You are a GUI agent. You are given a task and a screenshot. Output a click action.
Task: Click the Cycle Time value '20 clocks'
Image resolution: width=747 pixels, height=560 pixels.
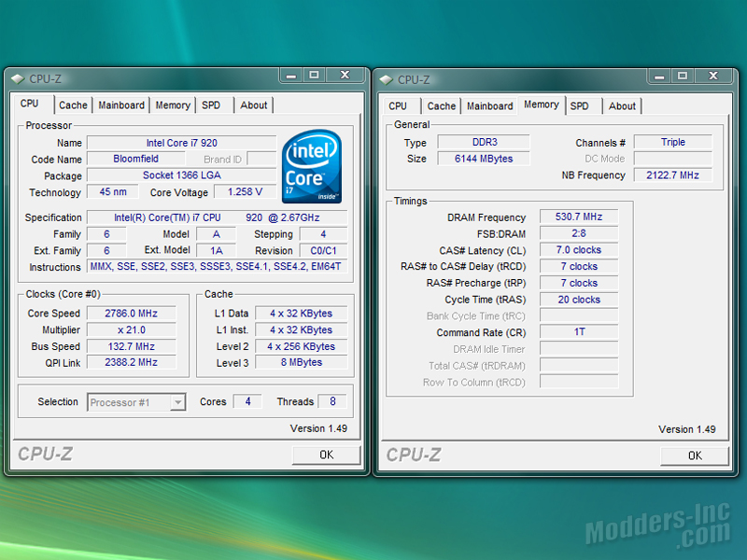pos(579,300)
